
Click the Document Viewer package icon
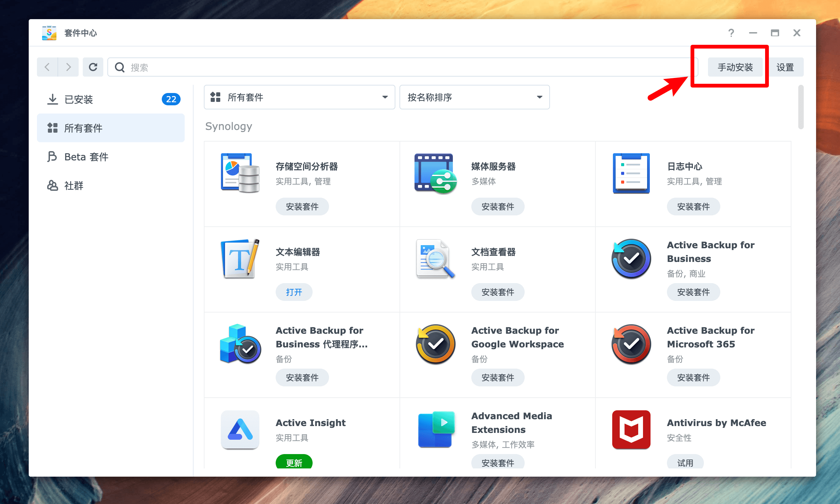click(x=435, y=258)
